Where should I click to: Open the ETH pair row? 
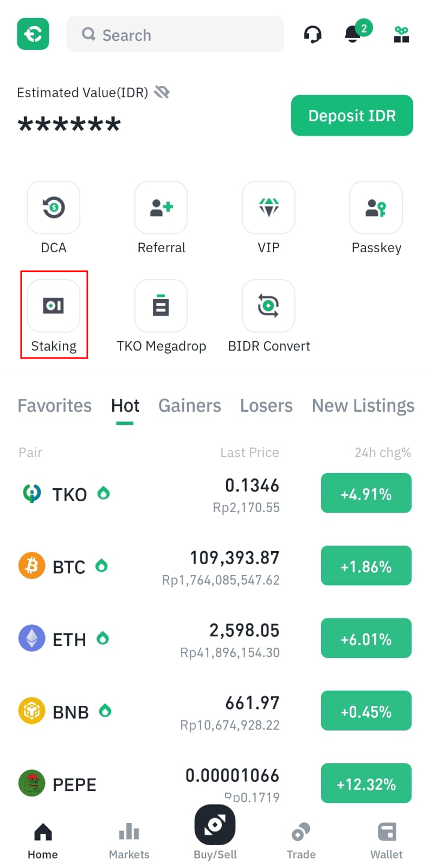pyautogui.click(x=215, y=639)
